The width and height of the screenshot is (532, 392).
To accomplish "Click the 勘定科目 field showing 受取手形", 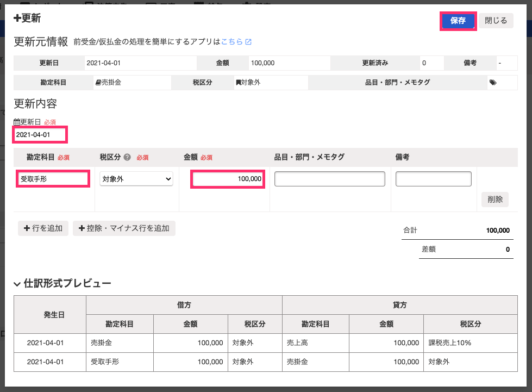I will coord(53,179).
